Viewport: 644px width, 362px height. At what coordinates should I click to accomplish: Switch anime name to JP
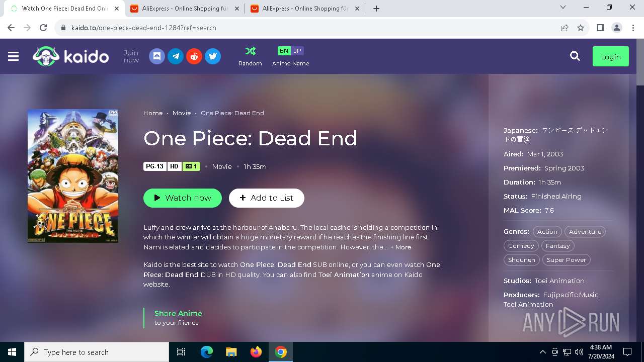pyautogui.click(x=297, y=51)
